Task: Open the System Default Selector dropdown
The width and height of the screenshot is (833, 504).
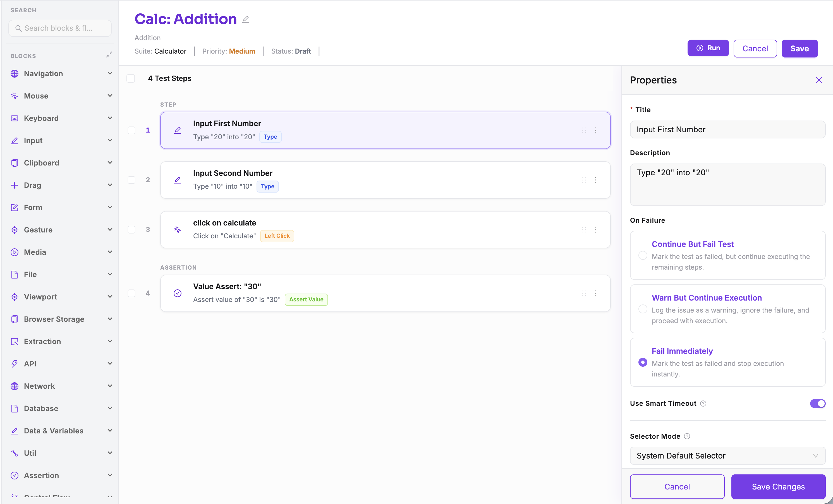Action: click(x=727, y=456)
